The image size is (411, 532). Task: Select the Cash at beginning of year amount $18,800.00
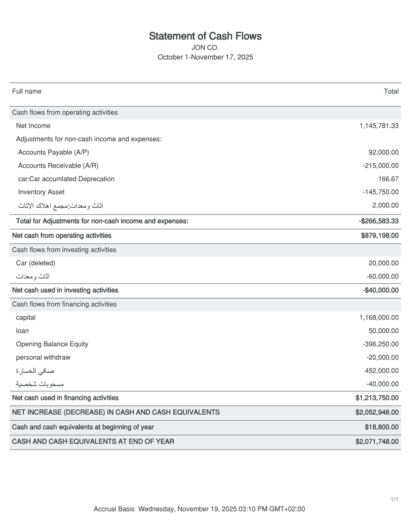pyautogui.click(x=381, y=427)
